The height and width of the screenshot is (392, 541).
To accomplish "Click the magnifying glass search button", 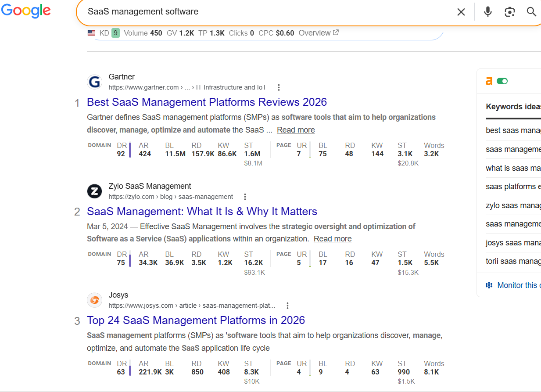I will [531, 12].
